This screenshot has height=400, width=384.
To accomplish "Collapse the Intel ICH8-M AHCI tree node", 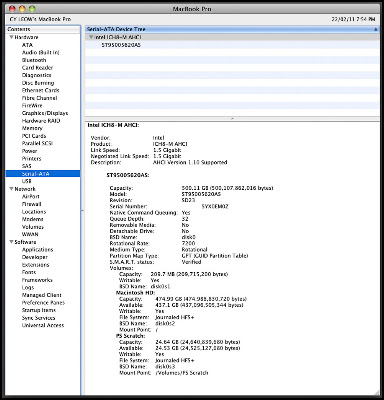I will click(91, 37).
